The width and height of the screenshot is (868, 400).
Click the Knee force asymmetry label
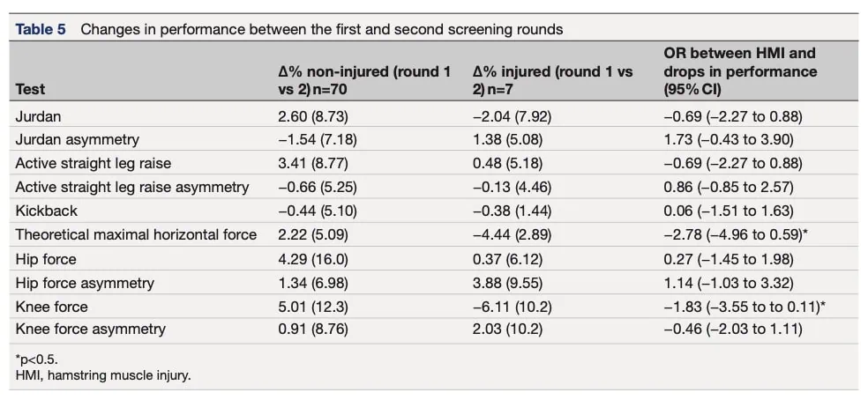90,330
